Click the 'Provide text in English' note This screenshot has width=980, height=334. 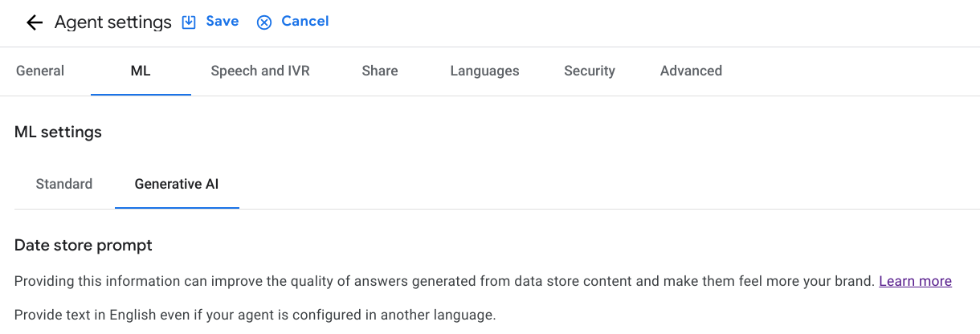(255, 314)
